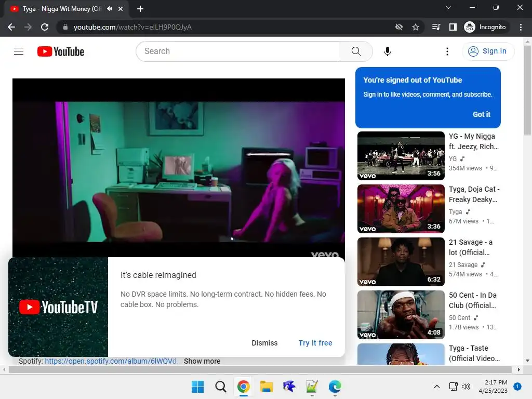Open Tyga, Doja Cat Freaky Deaky thumbnail
The width and height of the screenshot is (532, 399).
coord(401,209)
